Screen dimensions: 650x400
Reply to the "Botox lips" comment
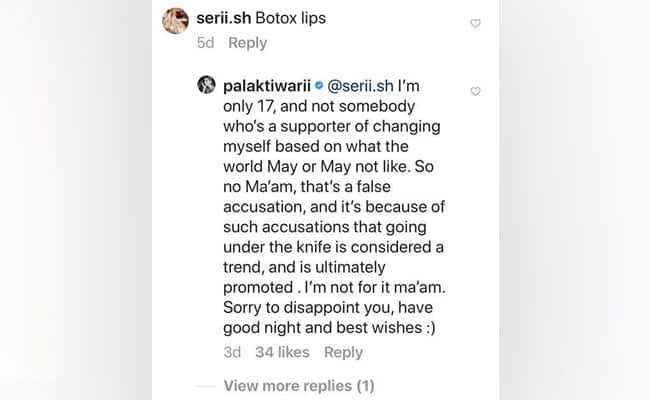click(247, 43)
